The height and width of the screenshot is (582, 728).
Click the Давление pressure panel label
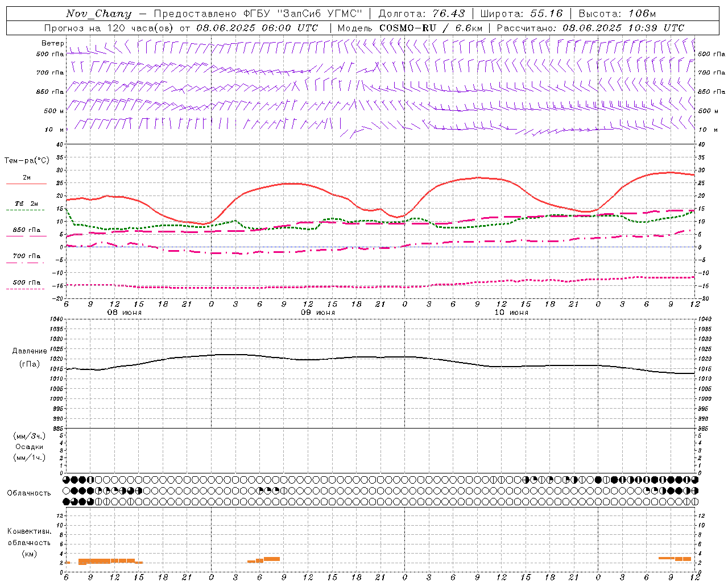[30, 351]
